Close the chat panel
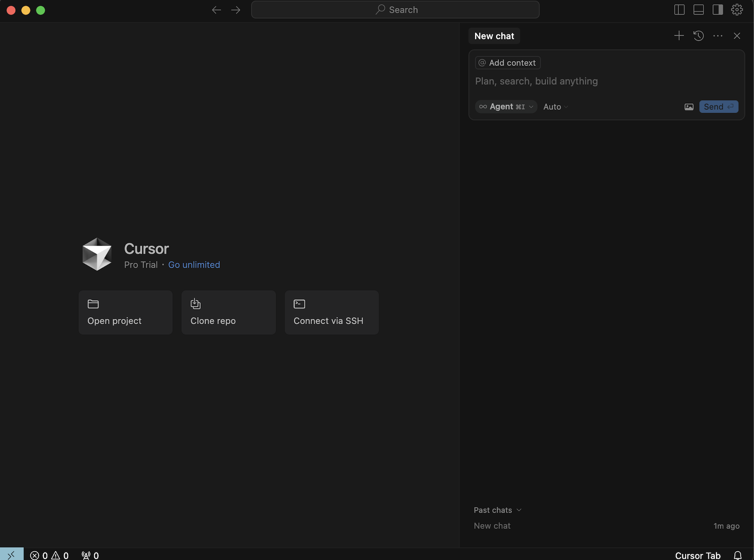This screenshot has height=560, width=754. [x=737, y=36]
